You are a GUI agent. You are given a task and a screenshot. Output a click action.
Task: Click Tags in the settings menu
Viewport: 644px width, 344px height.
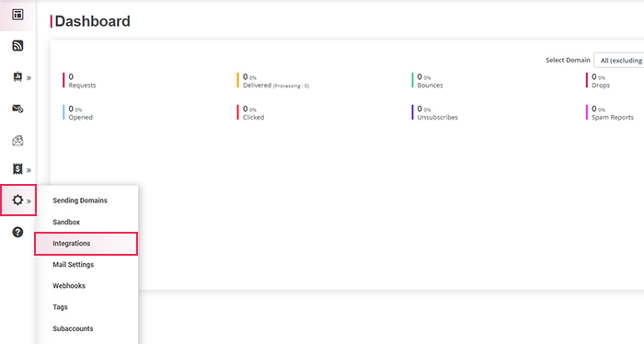click(60, 307)
